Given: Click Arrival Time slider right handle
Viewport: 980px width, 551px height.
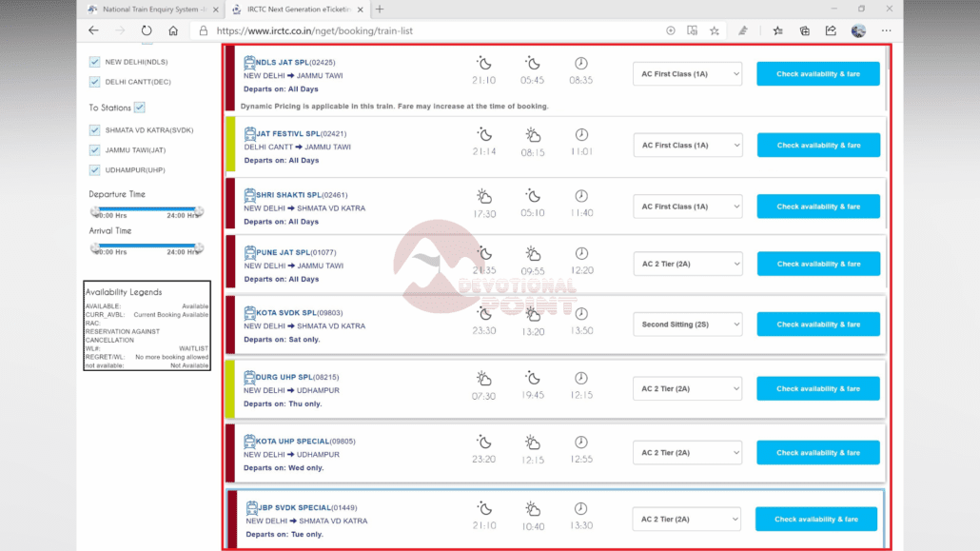Looking at the screenshot, I should [x=199, y=248].
